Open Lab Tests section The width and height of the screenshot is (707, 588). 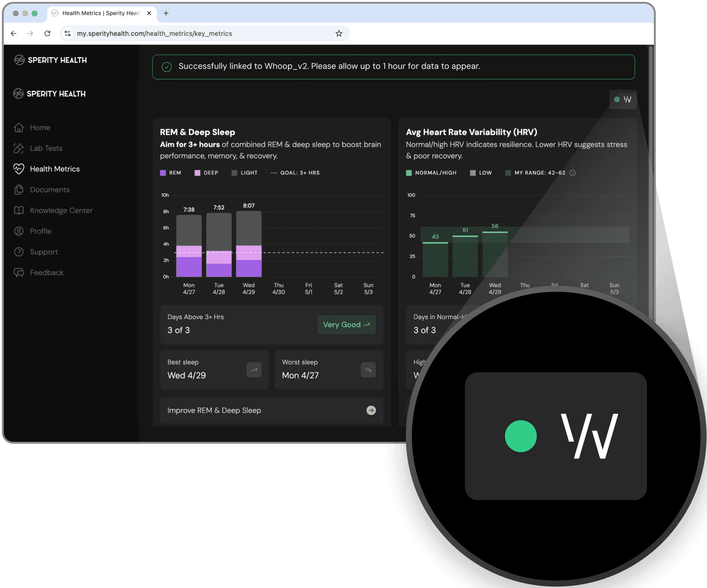coord(46,148)
